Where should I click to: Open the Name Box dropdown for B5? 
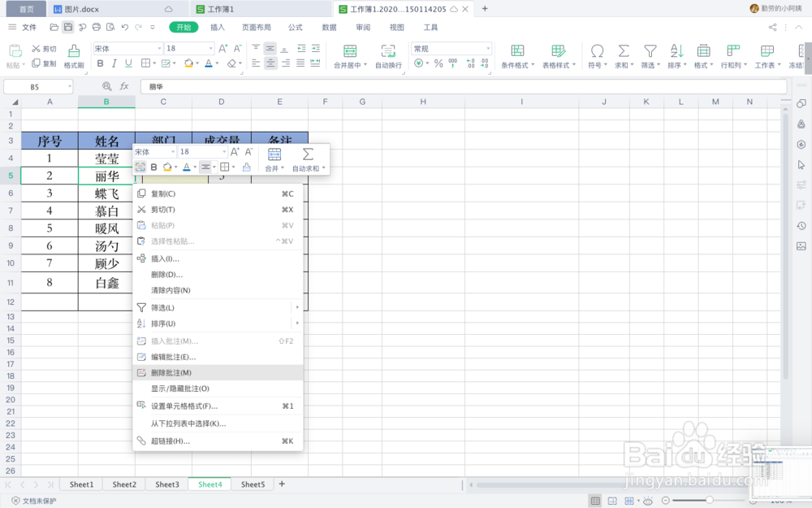(x=69, y=87)
